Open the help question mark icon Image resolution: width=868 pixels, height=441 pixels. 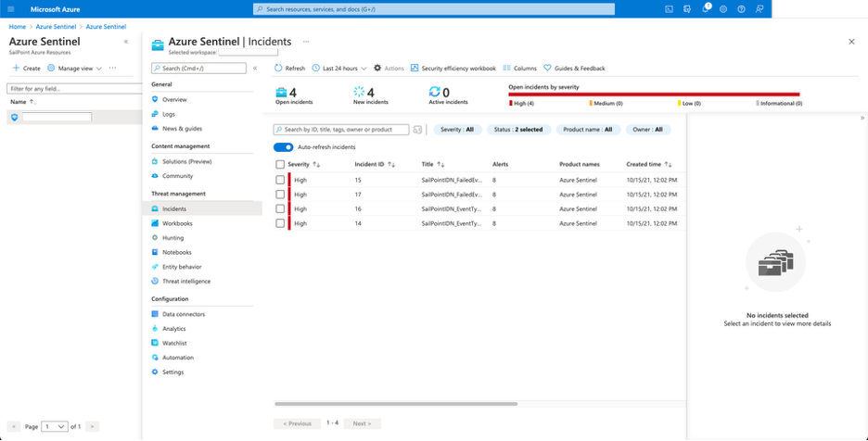741,9
